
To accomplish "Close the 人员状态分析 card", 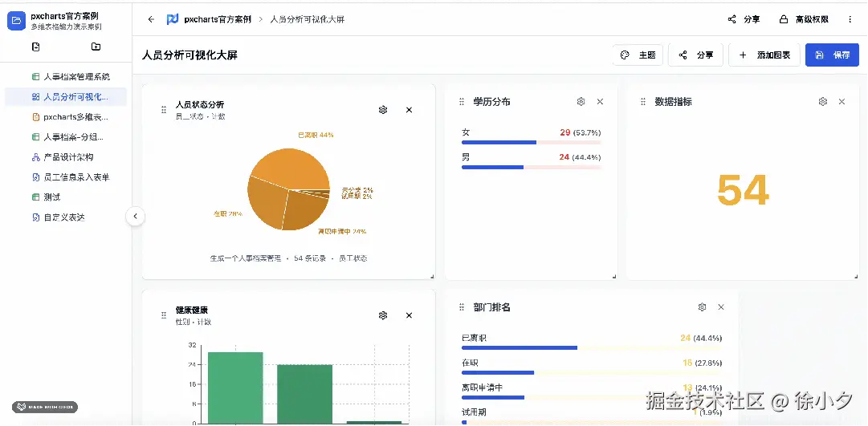I will [x=409, y=110].
